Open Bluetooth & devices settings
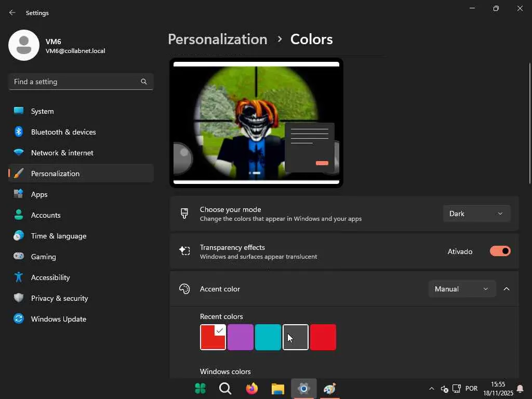Viewport: 532px width, 399px height. [x=81, y=131]
